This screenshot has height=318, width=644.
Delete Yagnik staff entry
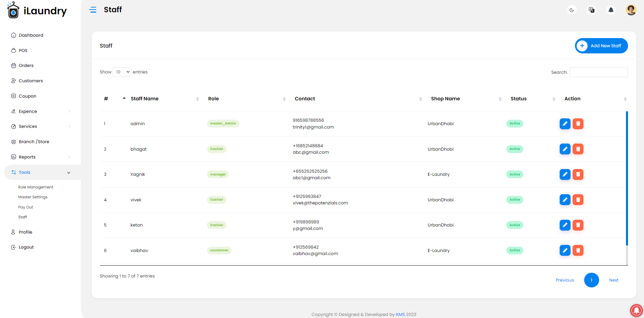click(x=578, y=174)
